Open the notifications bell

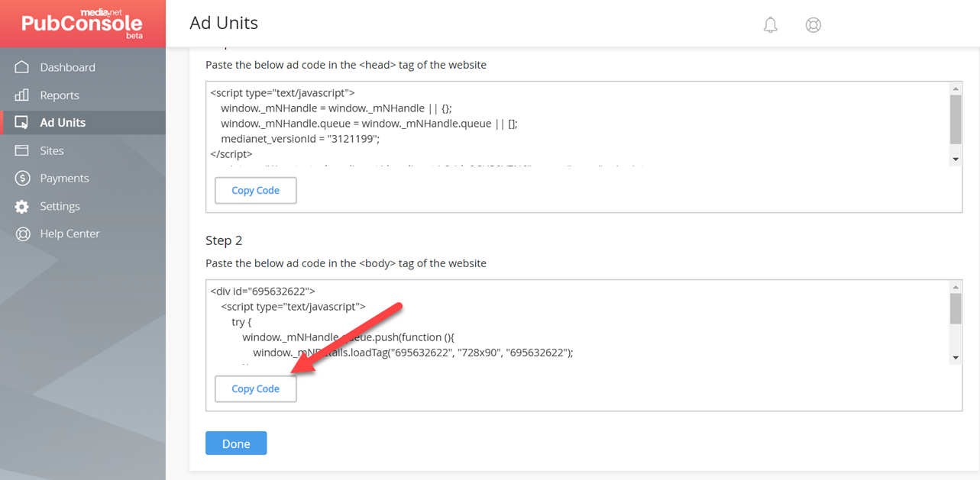(x=770, y=24)
